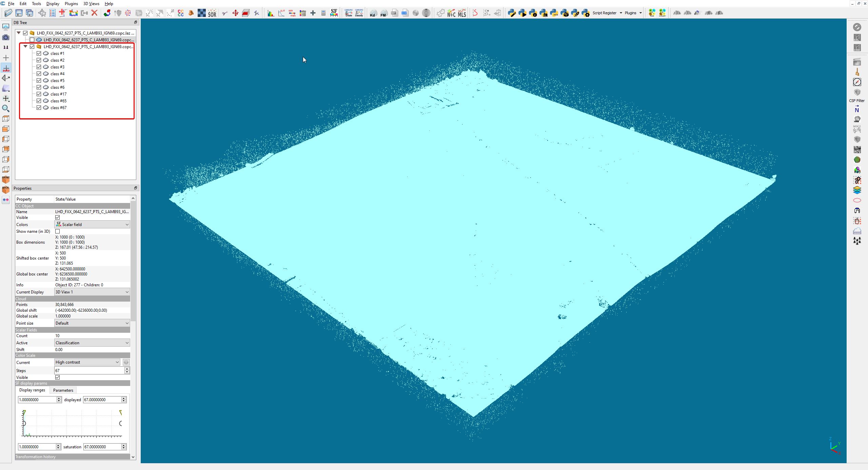Click the magnifier zoom tool in left sidebar
Screen dimensions: 868x470
tap(6, 108)
